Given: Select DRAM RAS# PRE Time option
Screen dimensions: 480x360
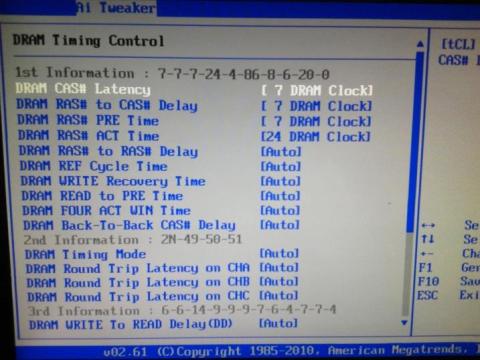Looking at the screenshot, I should 88,120.
